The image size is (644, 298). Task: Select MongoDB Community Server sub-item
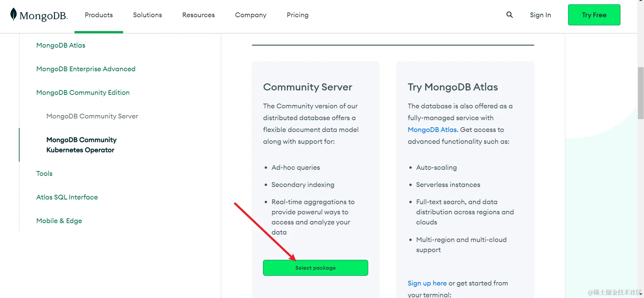coord(92,116)
